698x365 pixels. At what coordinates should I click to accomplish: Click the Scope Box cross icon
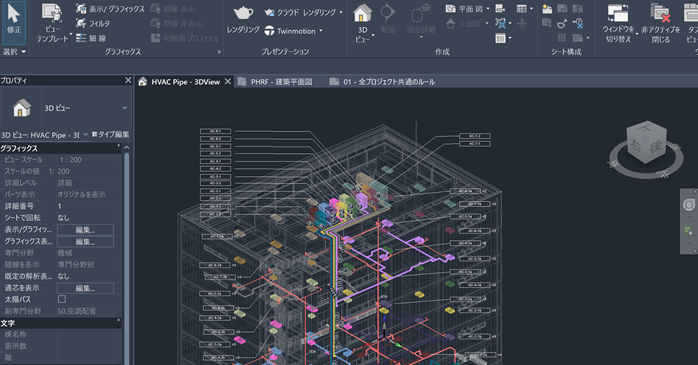522,23
